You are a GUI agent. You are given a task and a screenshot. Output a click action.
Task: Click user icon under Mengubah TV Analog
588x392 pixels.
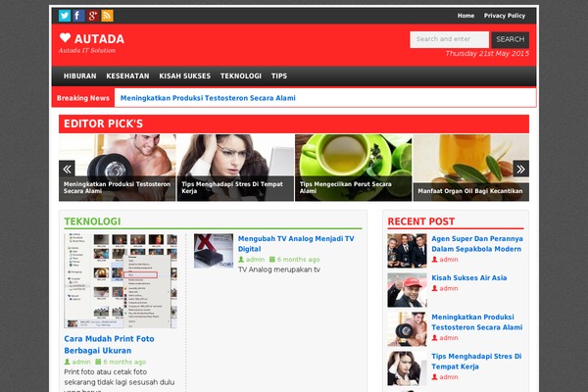coord(241,259)
